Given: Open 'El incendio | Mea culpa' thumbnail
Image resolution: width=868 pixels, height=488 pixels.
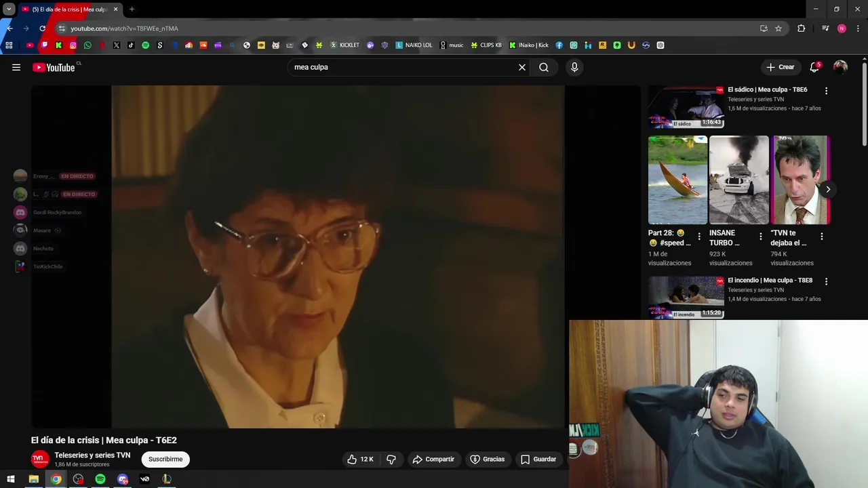Looking at the screenshot, I should pos(686,298).
